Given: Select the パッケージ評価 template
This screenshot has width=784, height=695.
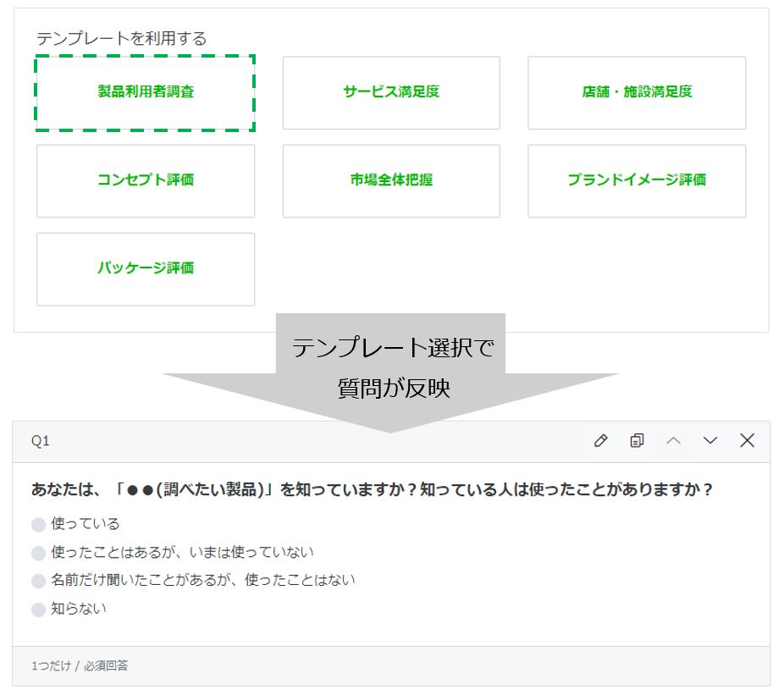Looking at the screenshot, I should point(146,268).
